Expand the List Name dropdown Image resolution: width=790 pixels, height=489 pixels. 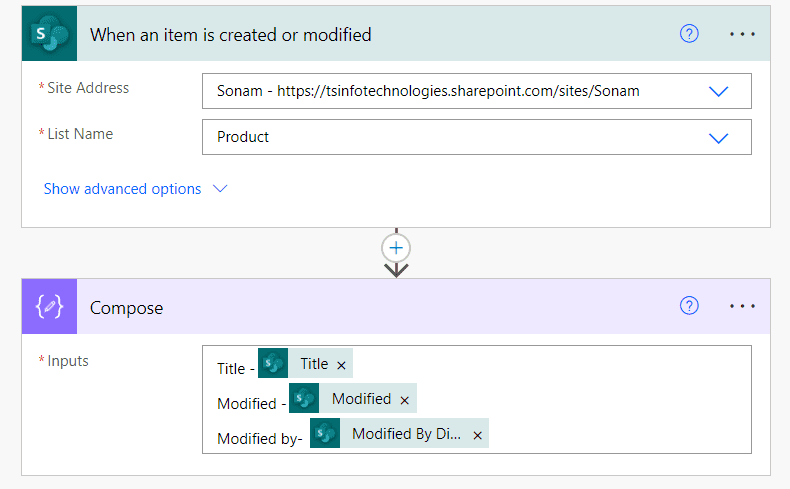718,137
